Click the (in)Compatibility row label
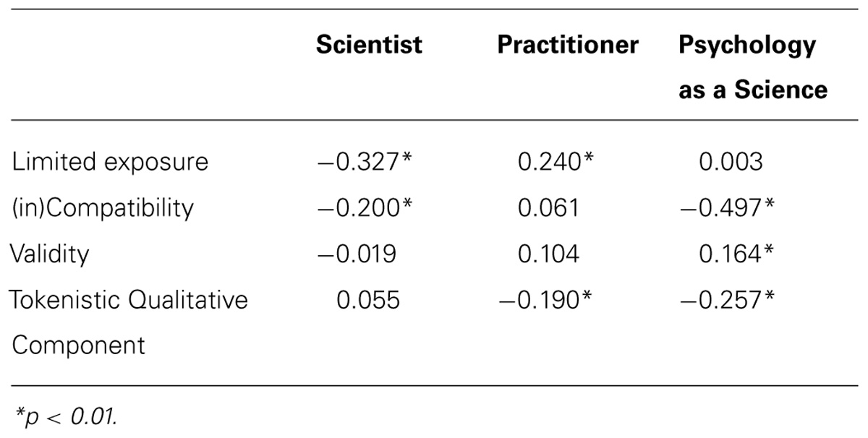The height and width of the screenshot is (438, 868). [102, 208]
